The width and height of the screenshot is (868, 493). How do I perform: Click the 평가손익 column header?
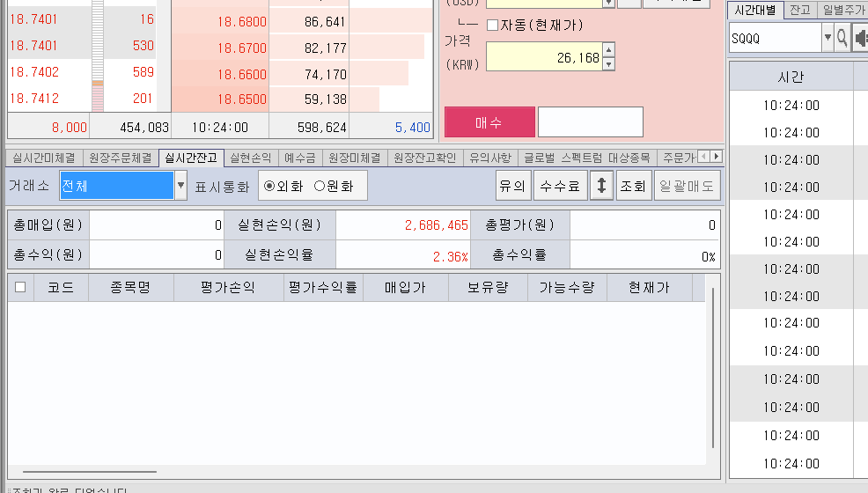228,287
